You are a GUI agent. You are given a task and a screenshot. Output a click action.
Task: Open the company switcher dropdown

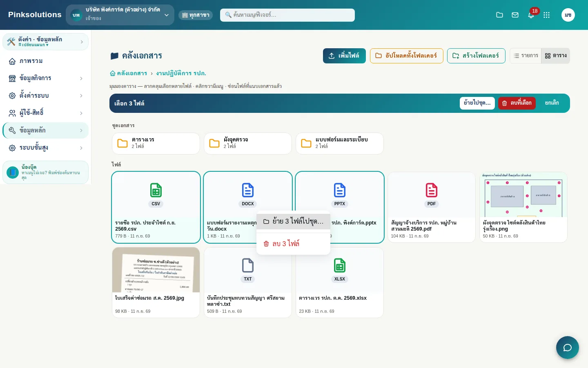tap(120, 15)
